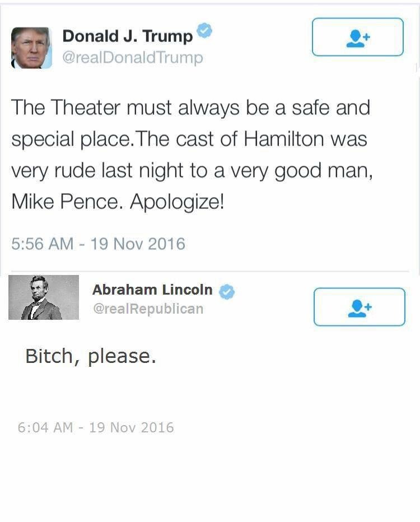
Task: Open the black-and-white portrait avatar
Action: click(44, 297)
